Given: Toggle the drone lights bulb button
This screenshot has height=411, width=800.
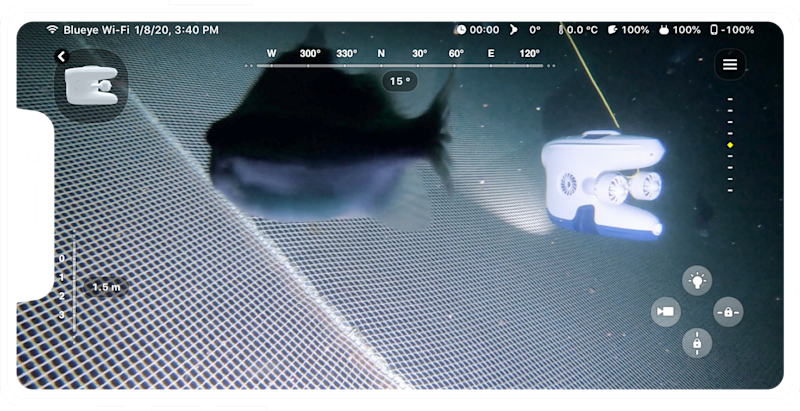Looking at the screenshot, I should click(697, 280).
